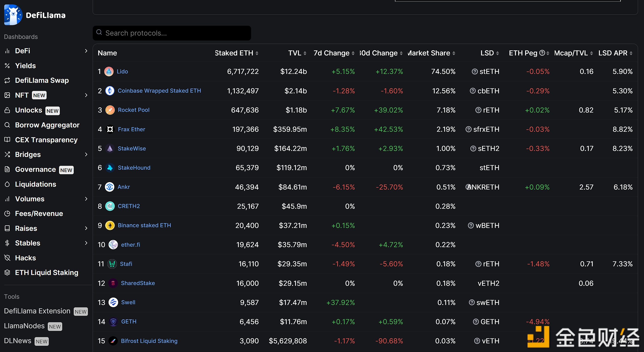Open the Governance dashboard
Viewport: 644px width, 352px height.
click(x=35, y=169)
